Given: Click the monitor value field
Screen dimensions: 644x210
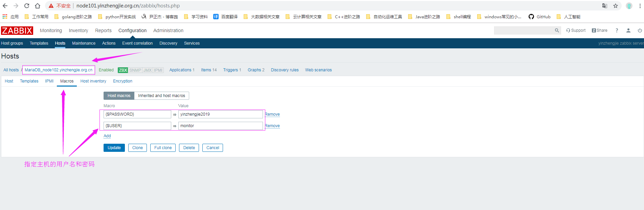Looking at the screenshot, I should [x=220, y=126].
